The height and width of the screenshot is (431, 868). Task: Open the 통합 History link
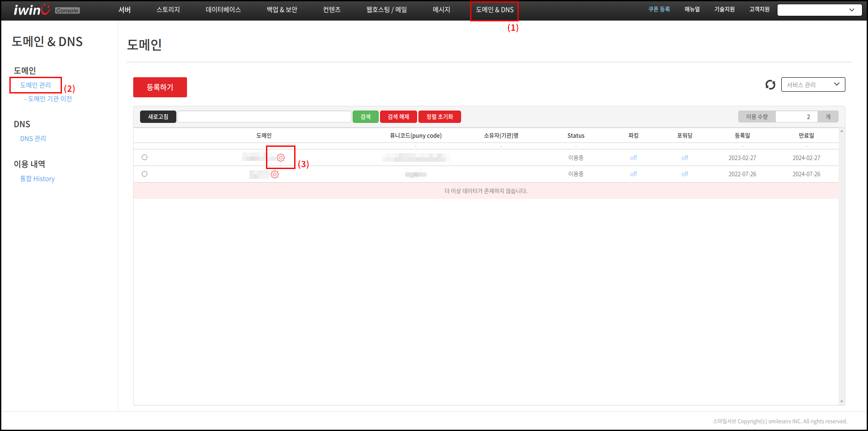click(38, 179)
